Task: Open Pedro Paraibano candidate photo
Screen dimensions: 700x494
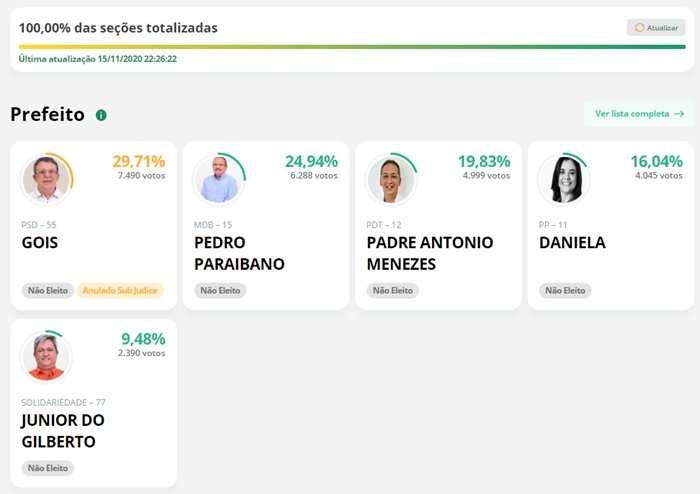Action: (219, 179)
